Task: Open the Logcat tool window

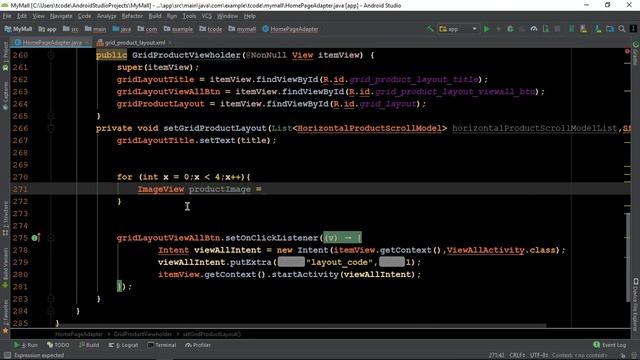Action: pos(123,345)
